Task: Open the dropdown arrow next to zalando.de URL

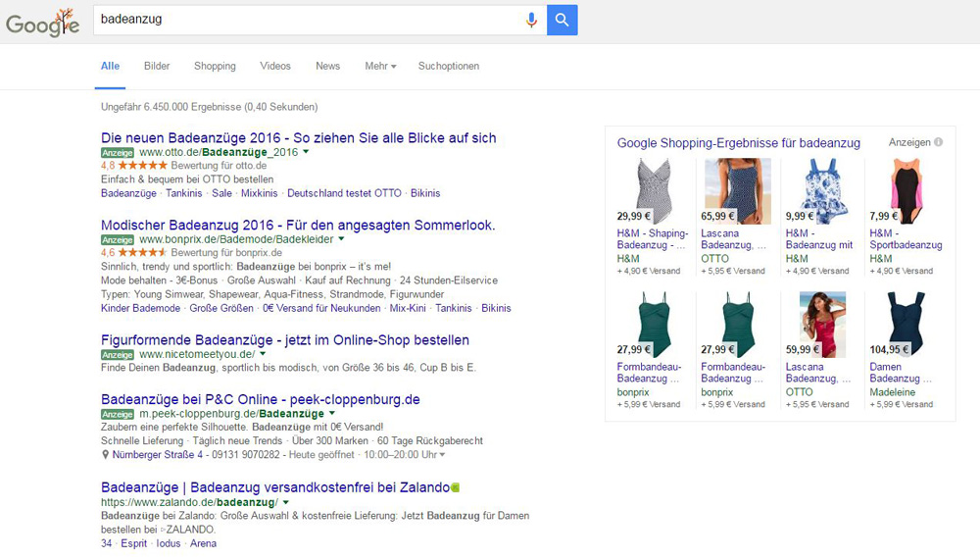Action: click(285, 502)
